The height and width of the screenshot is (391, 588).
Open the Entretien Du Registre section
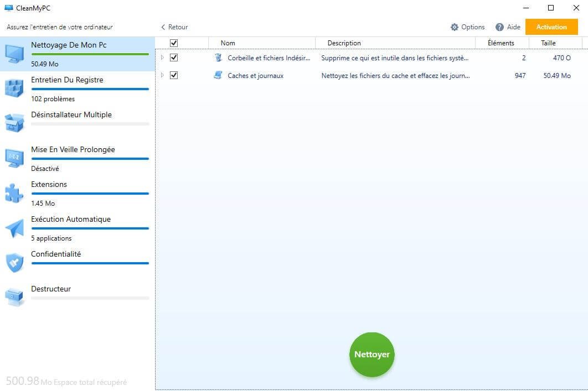(x=78, y=89)
